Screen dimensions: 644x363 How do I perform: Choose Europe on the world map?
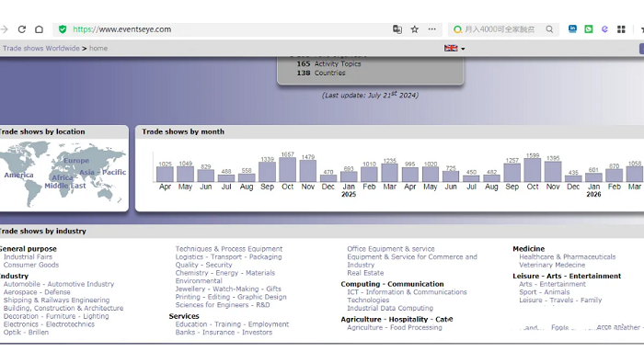coord(76,161)
